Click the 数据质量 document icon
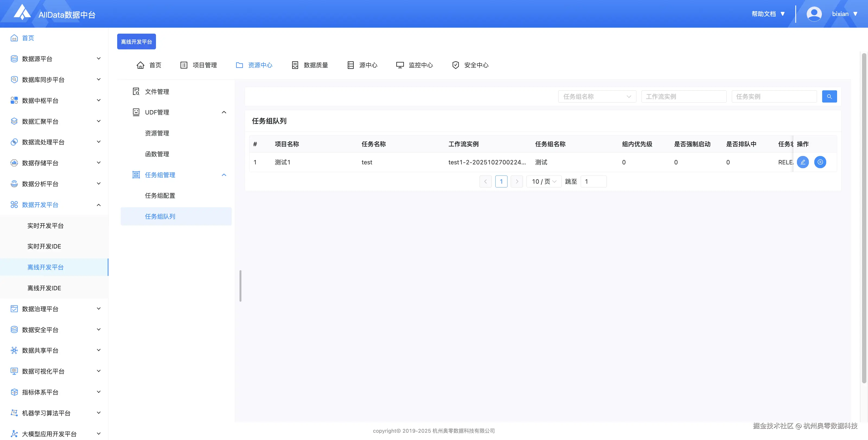The width and height of the screenshot is (868, 440). click(295, 65)
